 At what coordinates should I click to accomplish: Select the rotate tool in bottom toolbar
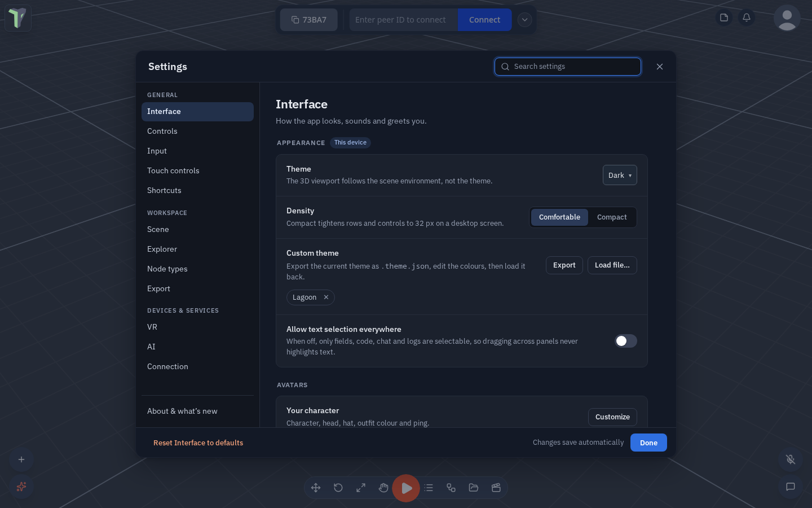338,488
